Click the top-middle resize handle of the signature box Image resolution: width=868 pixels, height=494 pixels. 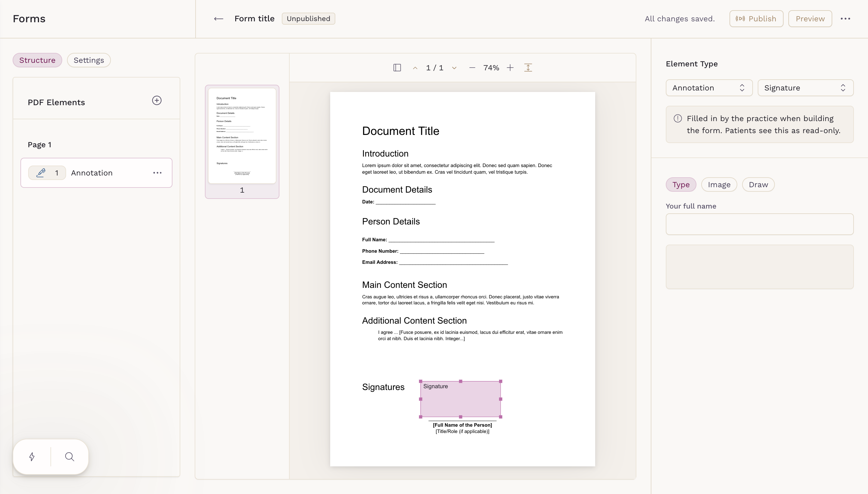pyautogui.click(x=460, y=381)
